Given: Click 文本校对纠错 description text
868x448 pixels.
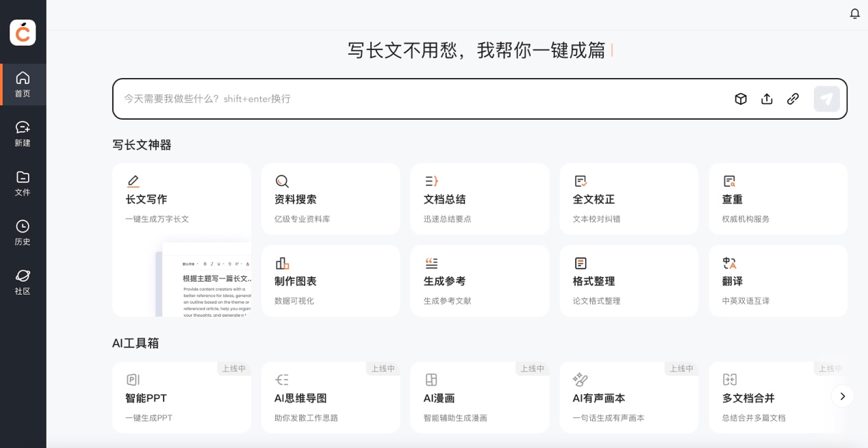Looking at the screenshot, I should point(596,219).
